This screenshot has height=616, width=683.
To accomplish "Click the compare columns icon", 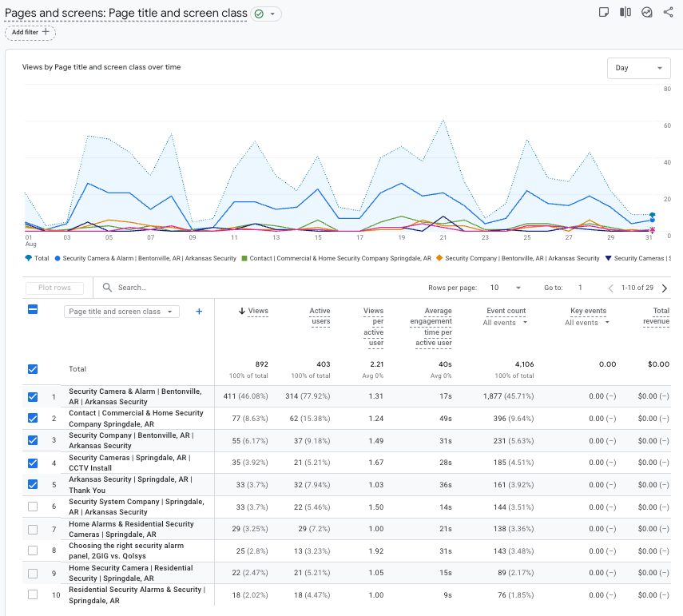I will (x=625, y=12).
